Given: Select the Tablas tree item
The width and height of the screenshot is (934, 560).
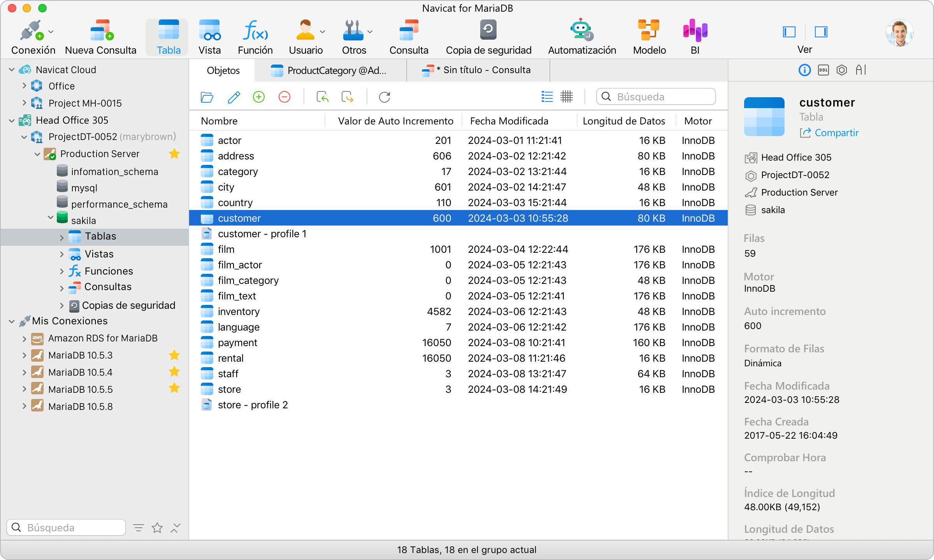Looking at the screenshot, I should point(95,236).
